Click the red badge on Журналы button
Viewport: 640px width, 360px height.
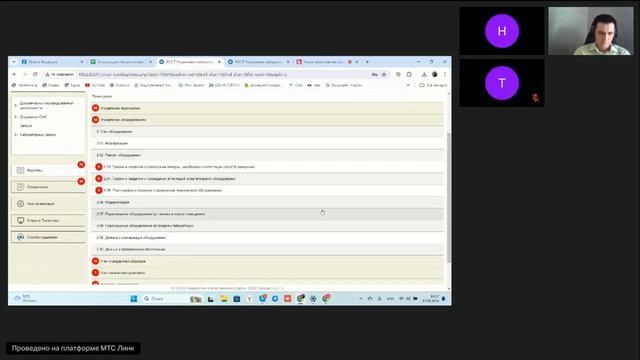point(81,164)
